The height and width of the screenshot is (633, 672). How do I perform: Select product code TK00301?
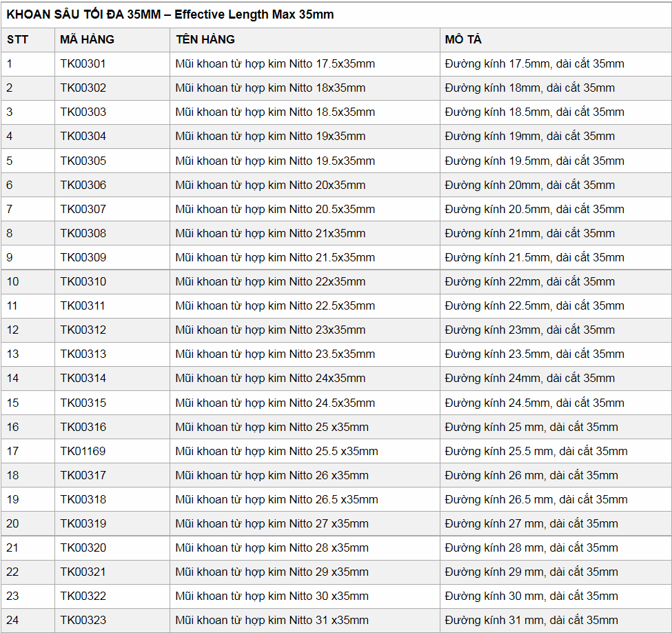pos(83,63)
